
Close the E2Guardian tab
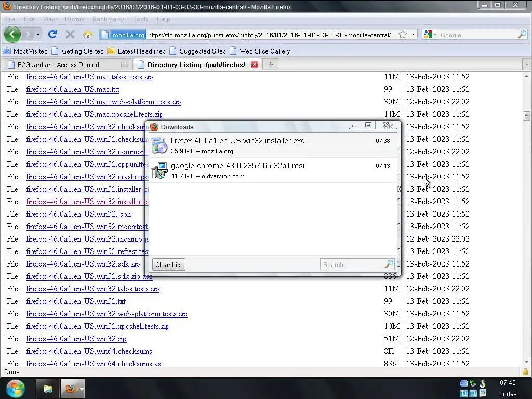125,64
